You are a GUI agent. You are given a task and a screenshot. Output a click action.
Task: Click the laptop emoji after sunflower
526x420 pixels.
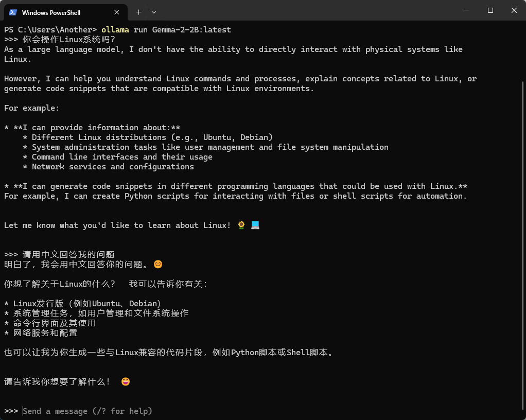click(255, 225)
